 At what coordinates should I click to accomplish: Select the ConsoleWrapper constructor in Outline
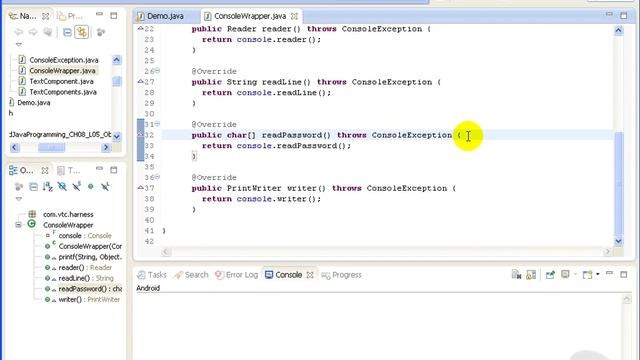[90, 246]
